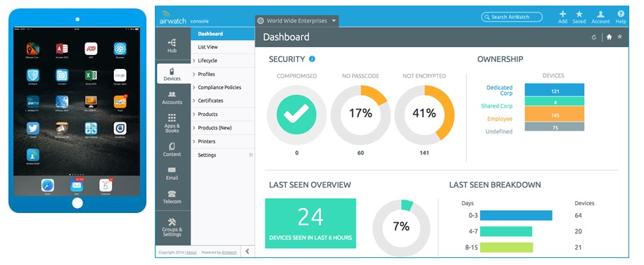Image resolution: width=644 pixels, height=265 pixels.
Task: Click the 0-3 days bar
Action: click(x=516, y=215)
